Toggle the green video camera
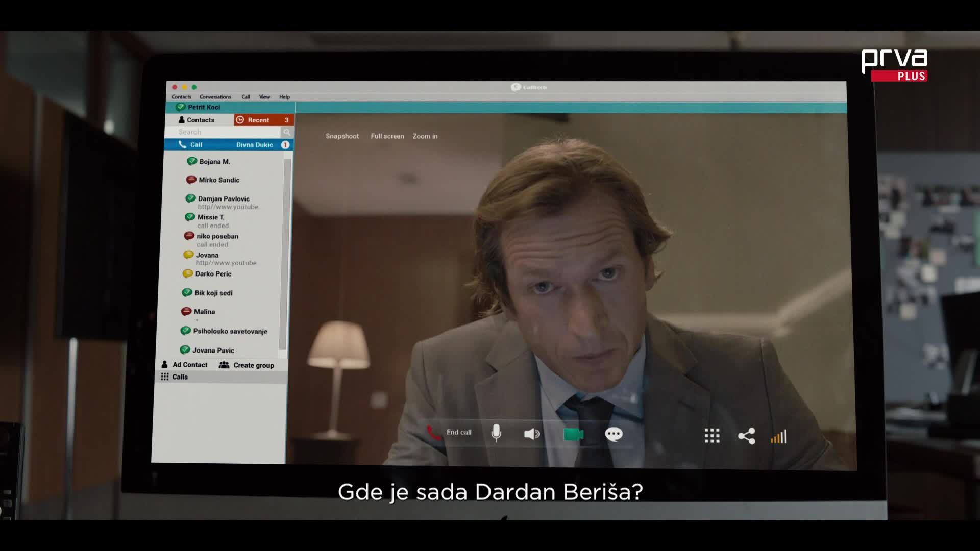Screen dimensions: 980x551 tap(573, 434)
